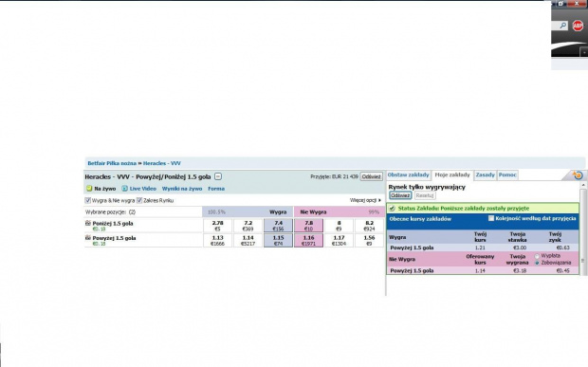588x367 pixels.
Task: Switch to Moje zakłady tab
Action: point(452,175)
